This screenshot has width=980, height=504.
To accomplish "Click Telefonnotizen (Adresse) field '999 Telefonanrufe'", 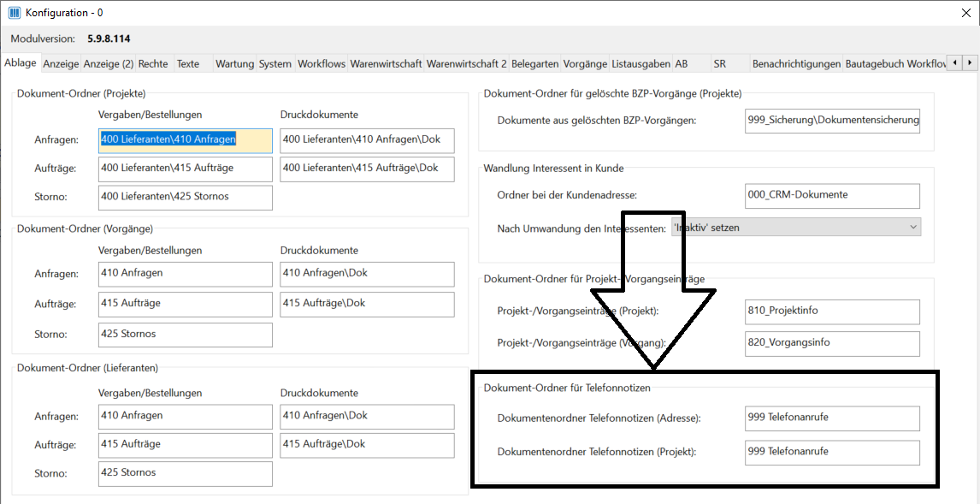I will (x=833, y=418).
